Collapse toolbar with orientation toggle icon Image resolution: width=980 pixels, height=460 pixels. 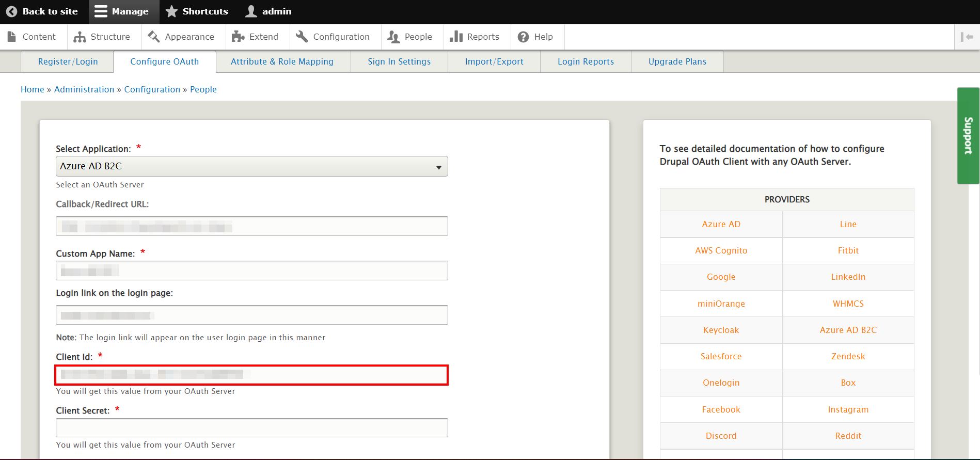point(967,37)
